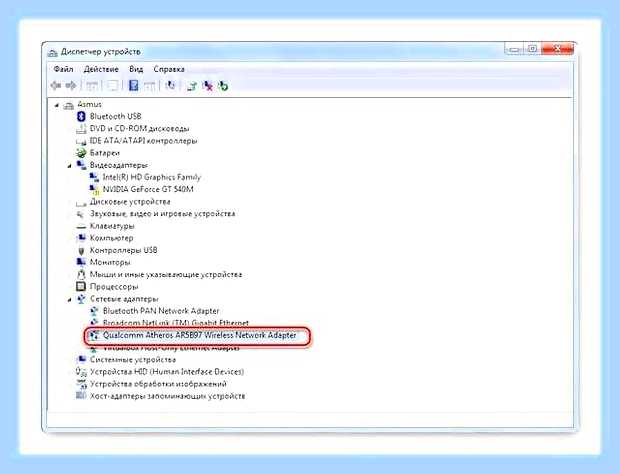
Task: Select the Батареи category icon
Action: pos(81,153)
